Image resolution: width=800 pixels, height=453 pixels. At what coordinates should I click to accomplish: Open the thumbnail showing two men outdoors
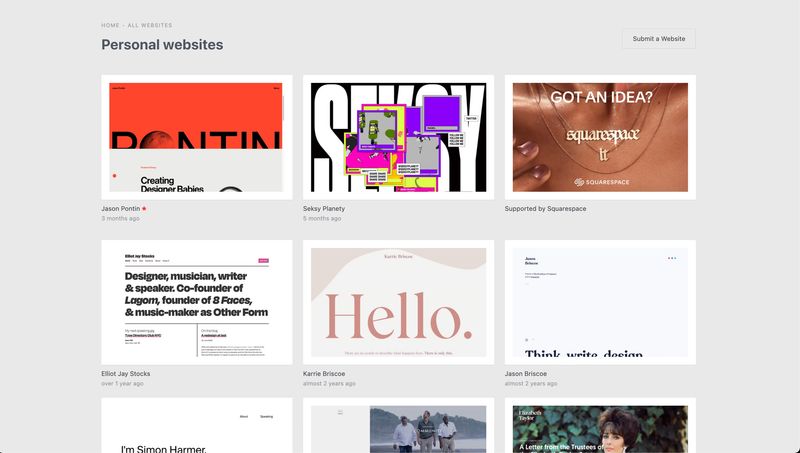pos(398,428)
